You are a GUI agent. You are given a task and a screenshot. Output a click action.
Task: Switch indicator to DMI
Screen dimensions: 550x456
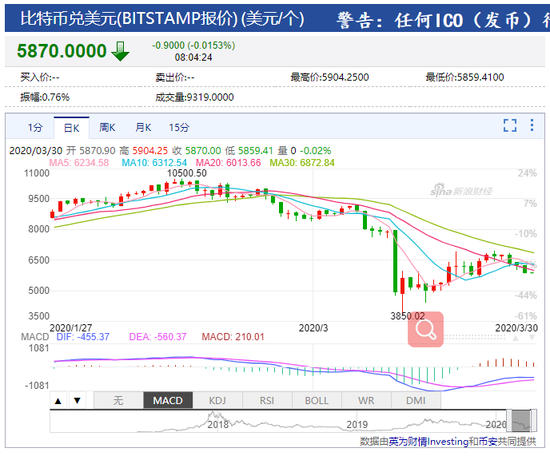pyautogui.click(x=416, y=400)
